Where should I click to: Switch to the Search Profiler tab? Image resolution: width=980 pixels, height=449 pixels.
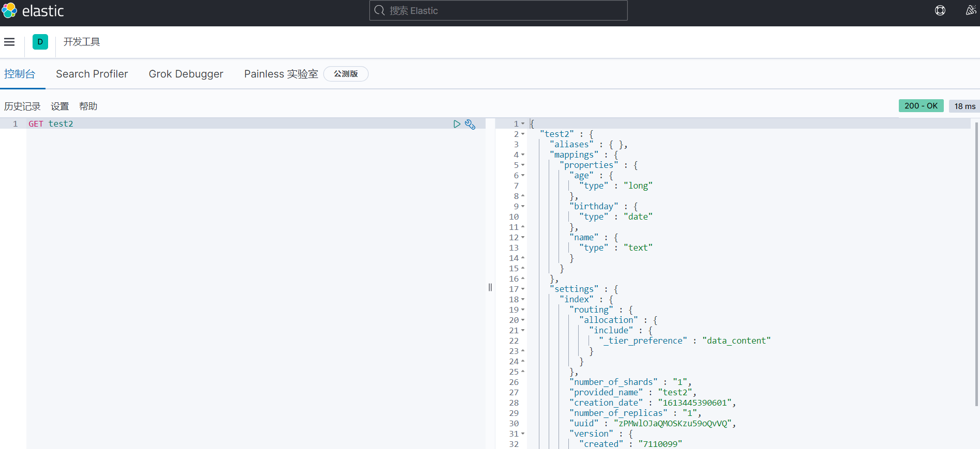point(92,74)
